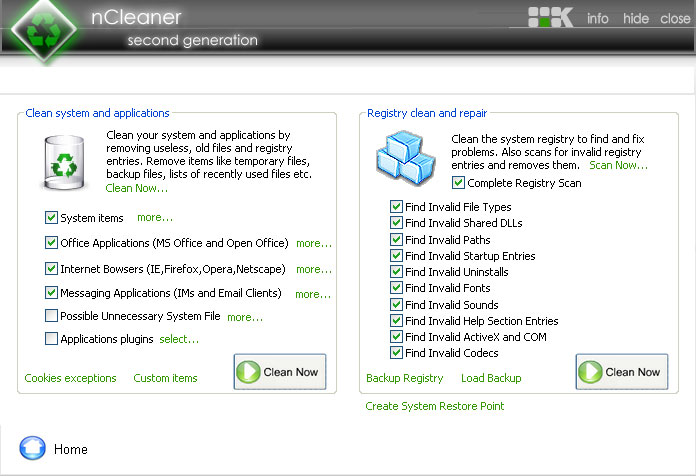
Task: Open the Cookies exceptions link
Action: tap(70, 378)
